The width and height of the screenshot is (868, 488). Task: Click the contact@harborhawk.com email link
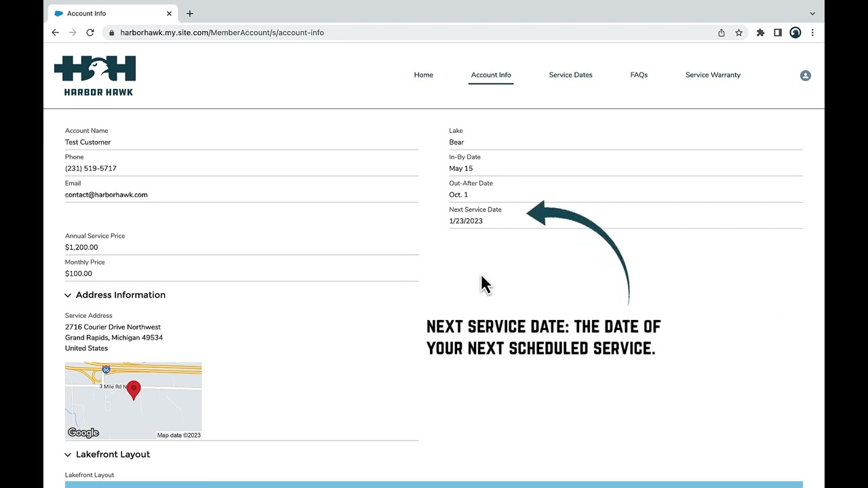coord(106,195)
